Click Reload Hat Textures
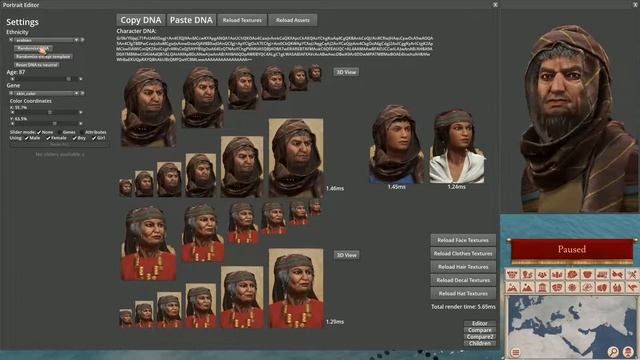 463,293
